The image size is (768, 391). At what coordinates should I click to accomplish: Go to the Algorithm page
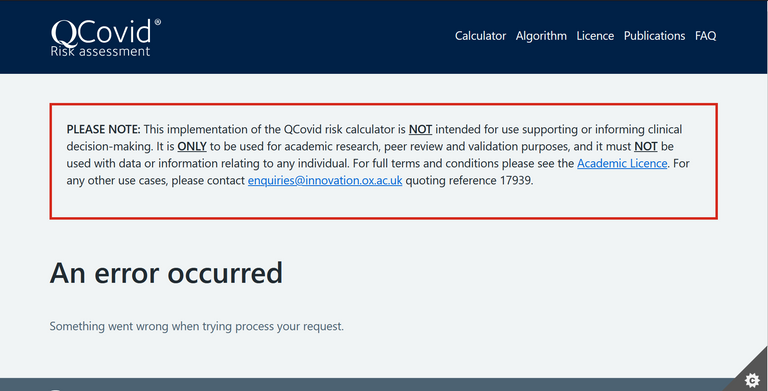click(541, 36)
